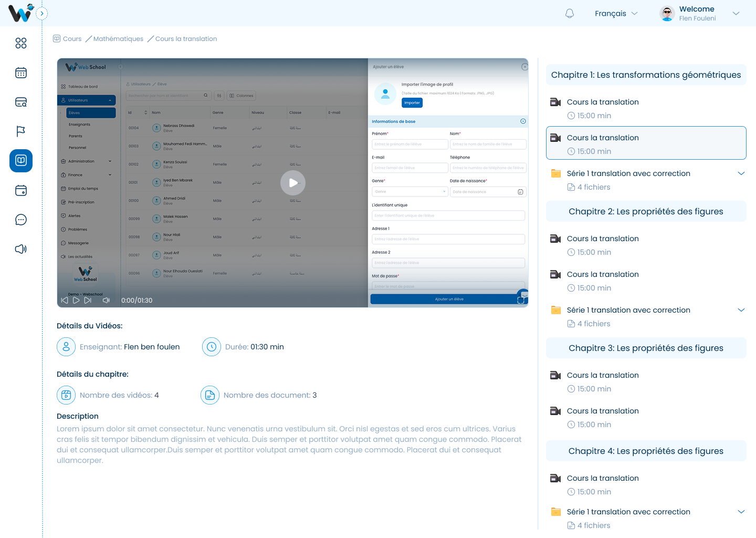The image size is (756, 538).
Task: Expand Série 1 translation under Chapitre 2
Action: [741, 310]
